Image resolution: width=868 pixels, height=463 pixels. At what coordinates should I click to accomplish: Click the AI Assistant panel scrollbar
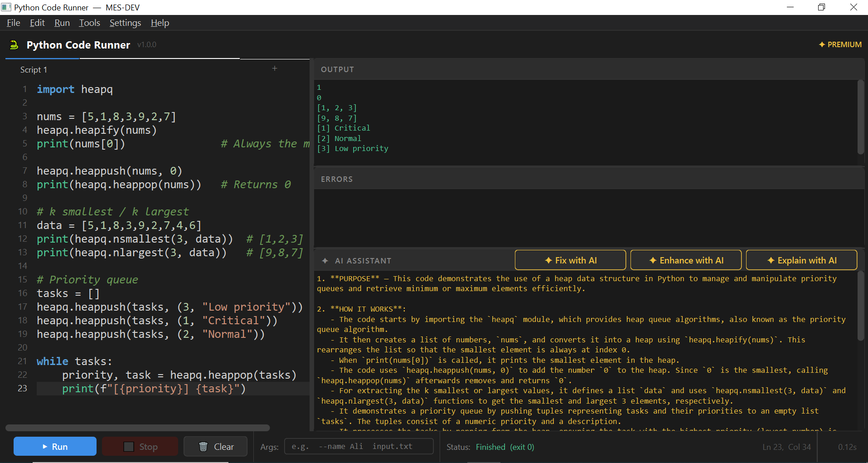pos(861,306)
